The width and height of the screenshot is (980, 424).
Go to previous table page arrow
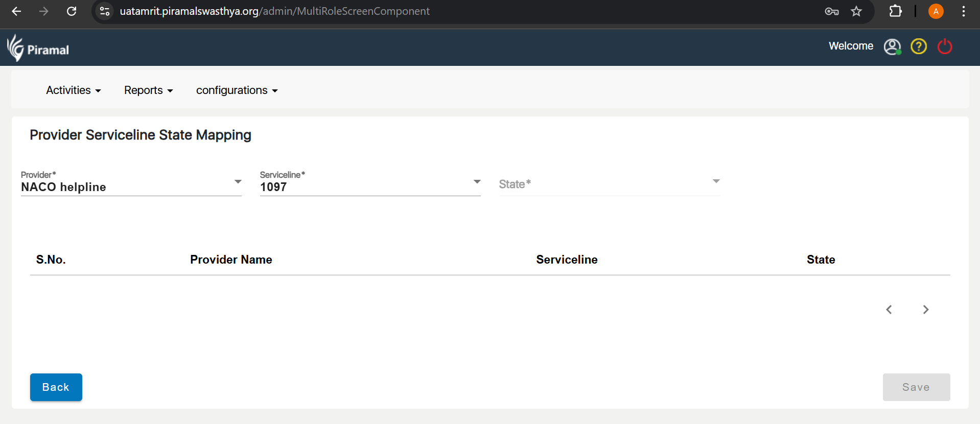[x=889, y=310]
